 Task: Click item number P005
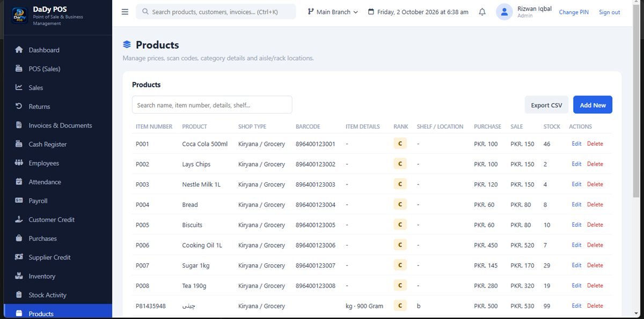point(142,225)
